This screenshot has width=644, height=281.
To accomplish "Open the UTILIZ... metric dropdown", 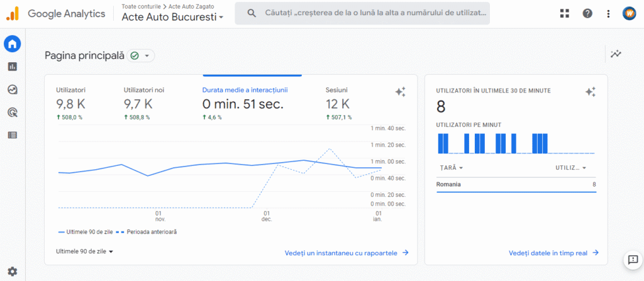I will (570, 168).
